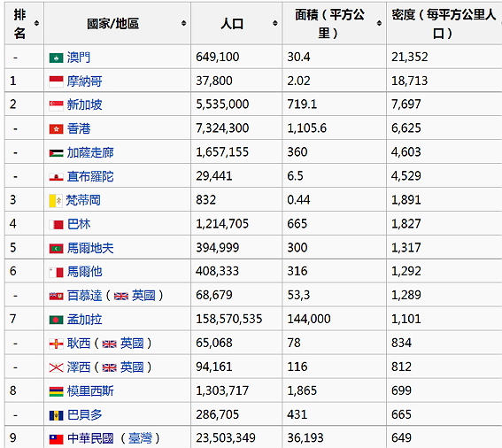Open the 臺灣 link

click(x=140, y=438)
